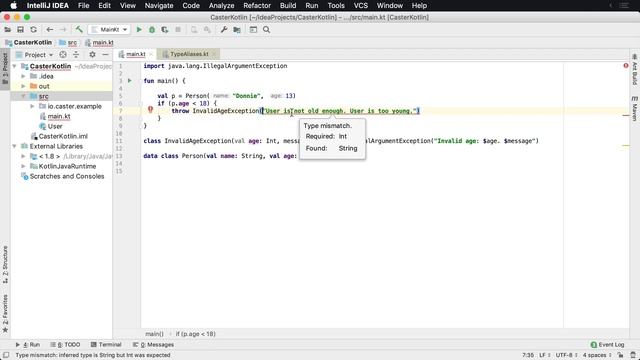This screenshot has height=360, width=640.
Task: Open the Terminal tool window
Action: (x=106, y=345)
